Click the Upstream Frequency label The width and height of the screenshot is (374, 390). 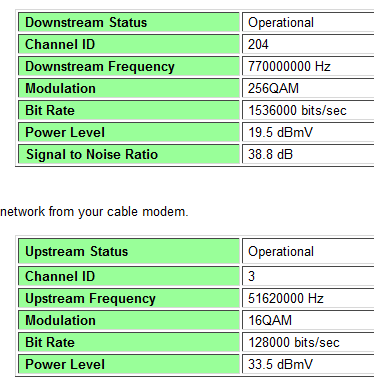(x=90, y=299)
